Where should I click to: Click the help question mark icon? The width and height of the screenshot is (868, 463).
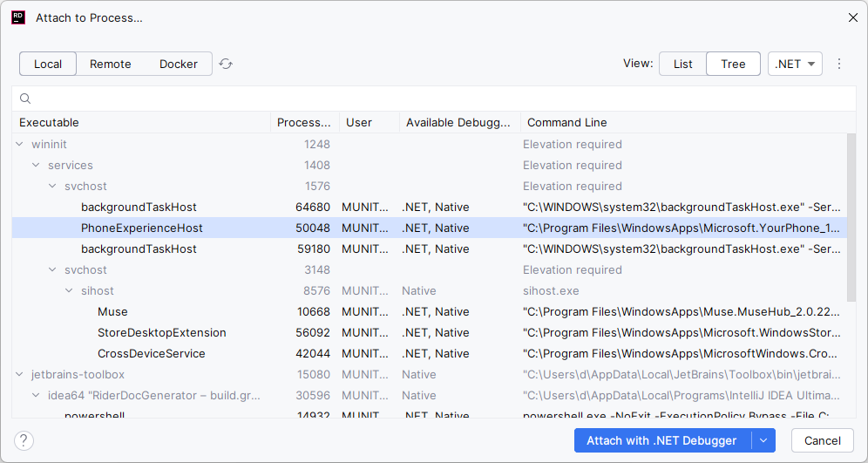pos(24,440)
